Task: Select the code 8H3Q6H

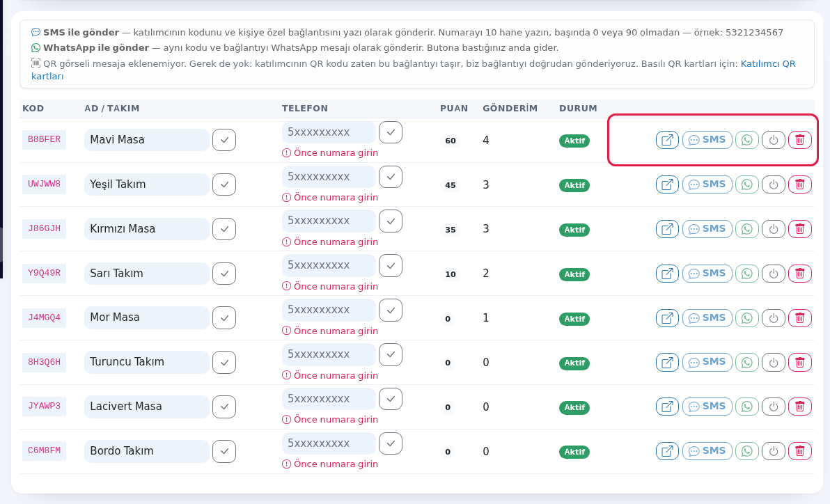Action: coord(44,362)
